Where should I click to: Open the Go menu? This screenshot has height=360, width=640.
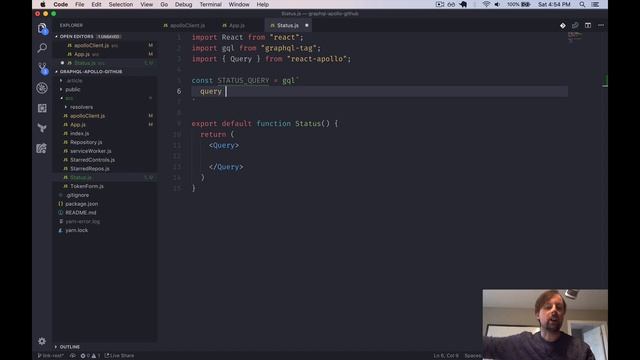(164, 4)
